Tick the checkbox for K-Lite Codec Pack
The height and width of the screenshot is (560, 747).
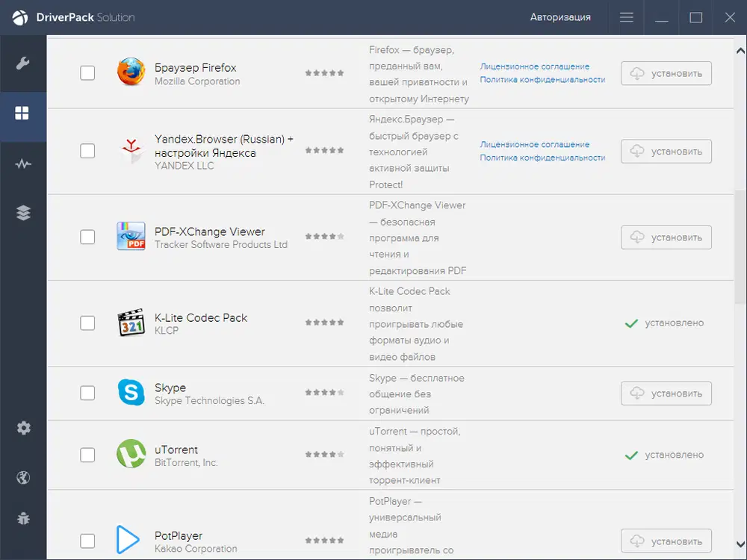[87, 323]
